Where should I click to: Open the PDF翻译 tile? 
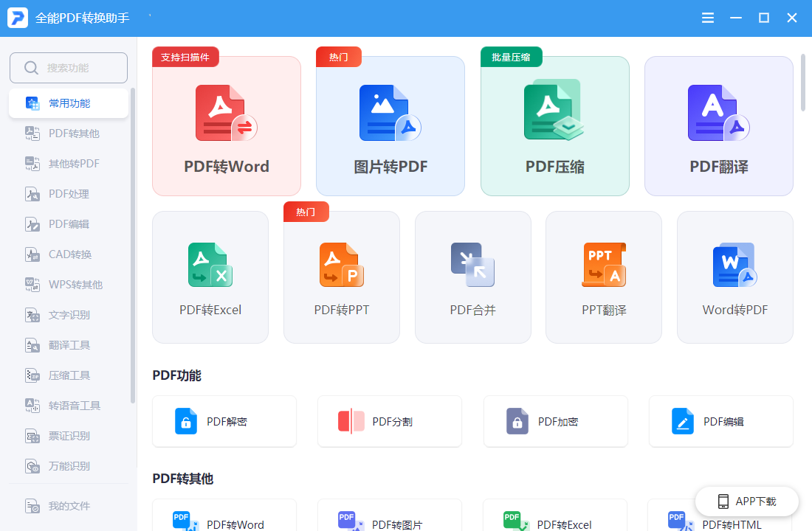pyautogui.click(x=719, y=126)
